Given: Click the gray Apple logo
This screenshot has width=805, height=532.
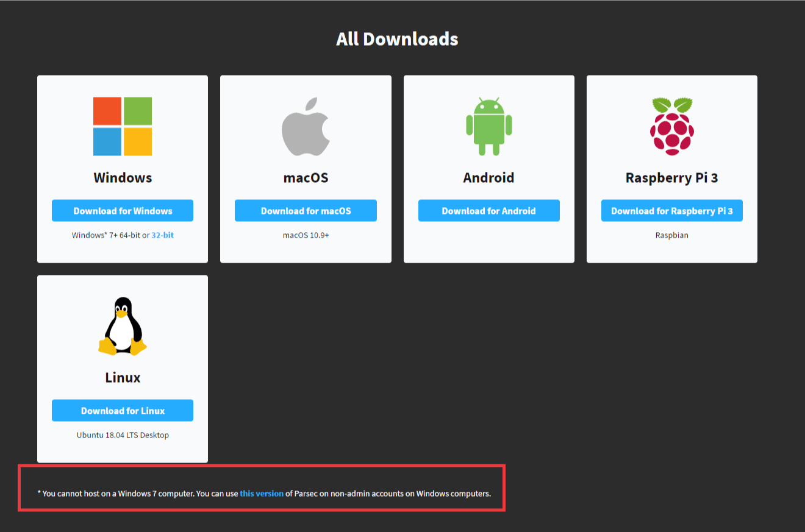Looking at the screenshot, I should point(306,126).
